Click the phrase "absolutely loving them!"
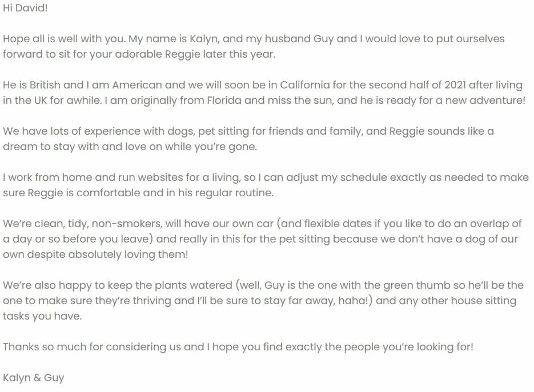Image resolution: width=534 pixels, height=392 pixels. pos(128,255)
